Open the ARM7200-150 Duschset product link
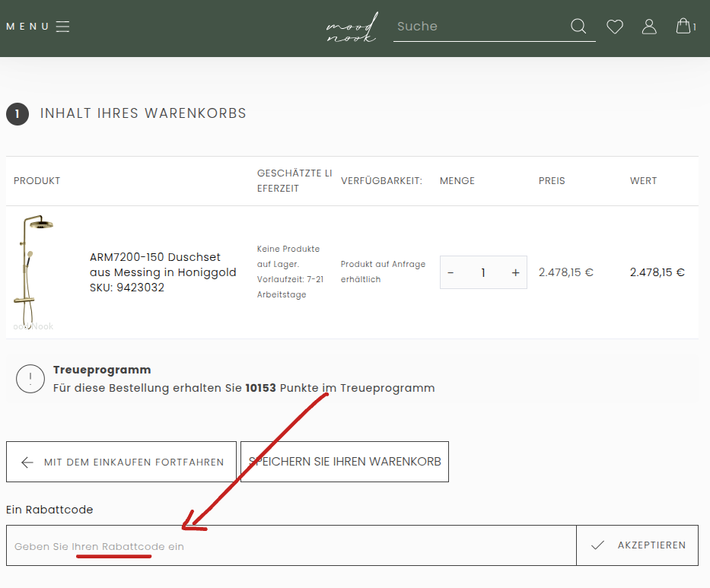Screen dimensions: 710x588 tap(163, 265)
